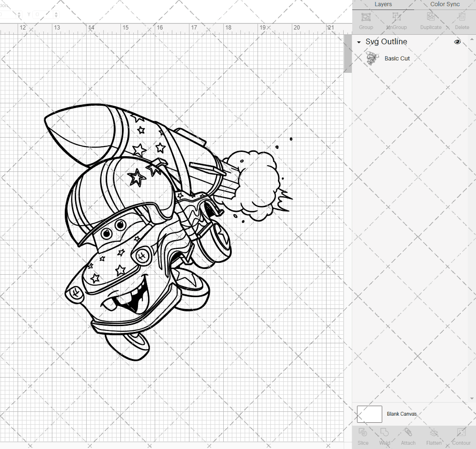The image size is (476, 449).
Task: Click the Attach paperclip icon
Action: (408, 432)
